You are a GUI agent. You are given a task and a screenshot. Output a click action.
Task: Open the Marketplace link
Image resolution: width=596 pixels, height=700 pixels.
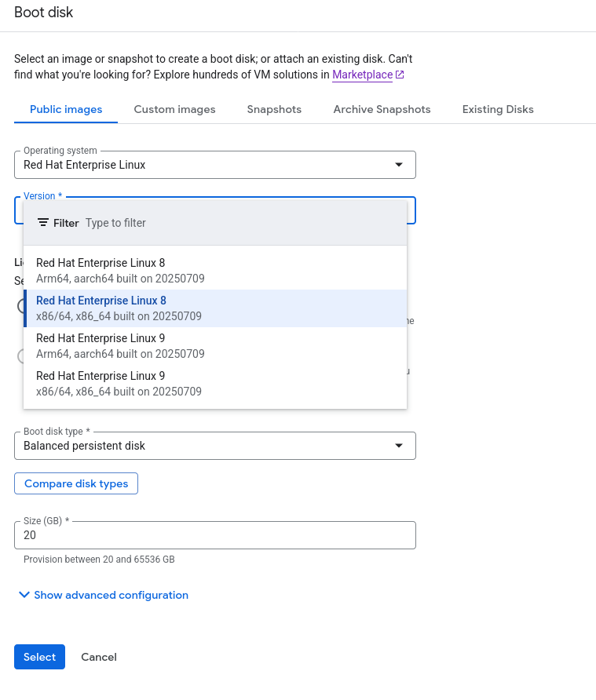click(362, 75)
